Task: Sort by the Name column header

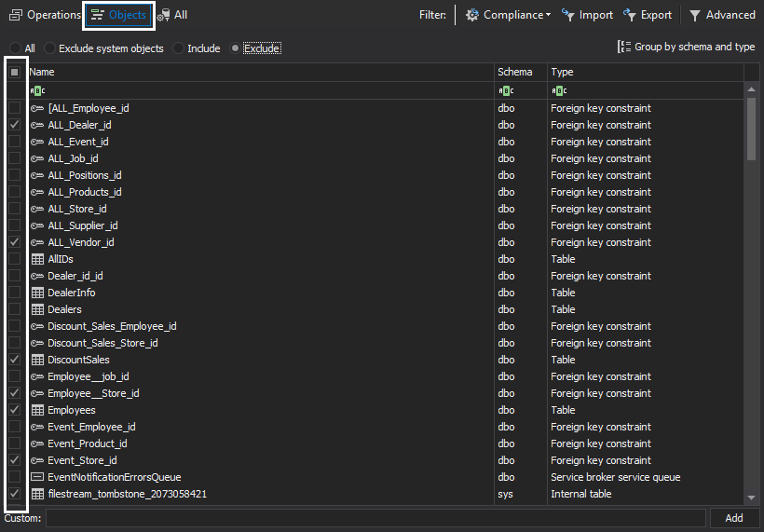Action: [261, 72]
